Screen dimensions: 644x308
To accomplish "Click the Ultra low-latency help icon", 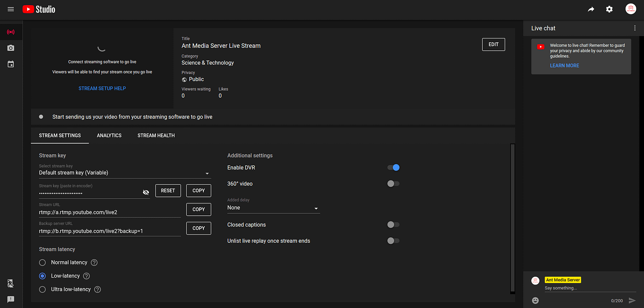I will click(97, 289).
